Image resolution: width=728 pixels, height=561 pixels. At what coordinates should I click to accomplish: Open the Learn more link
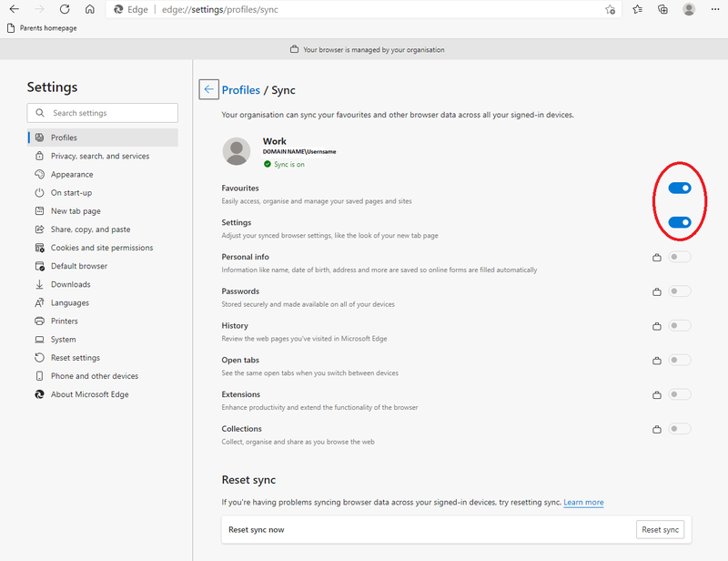pyautogui.click(x=583, y=502)
